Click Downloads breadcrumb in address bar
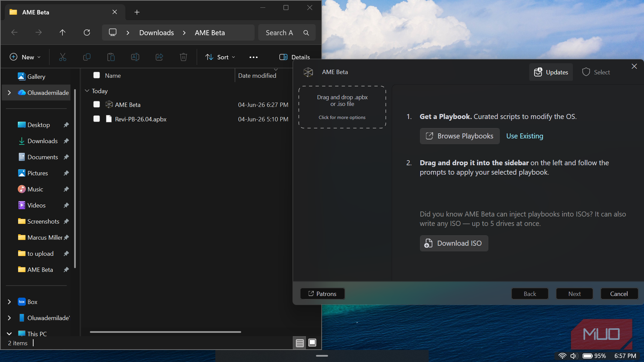644x362 pixels. point(157,33)
